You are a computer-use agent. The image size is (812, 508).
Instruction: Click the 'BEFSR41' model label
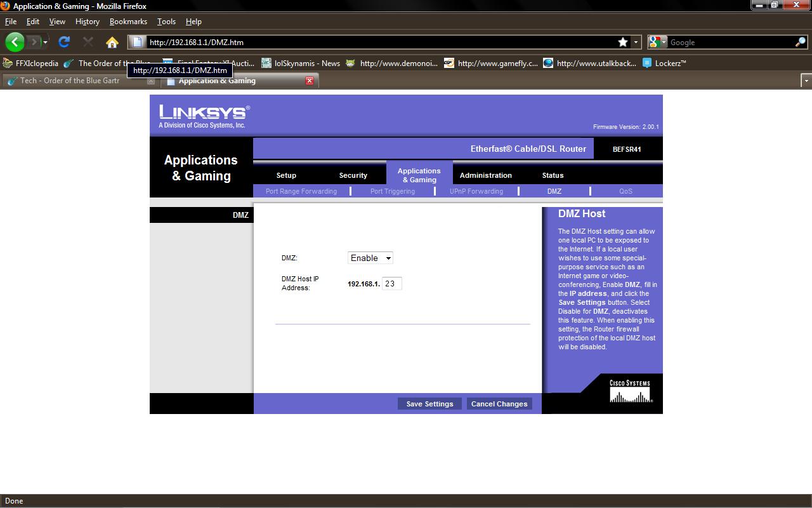[627, 149]
